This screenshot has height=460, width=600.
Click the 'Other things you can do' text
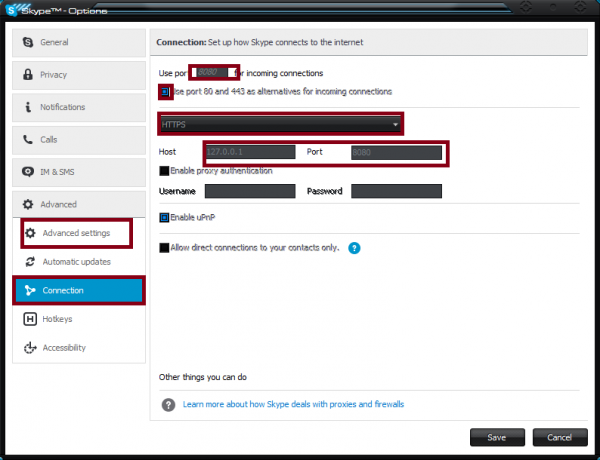click(x=202, y=377)
